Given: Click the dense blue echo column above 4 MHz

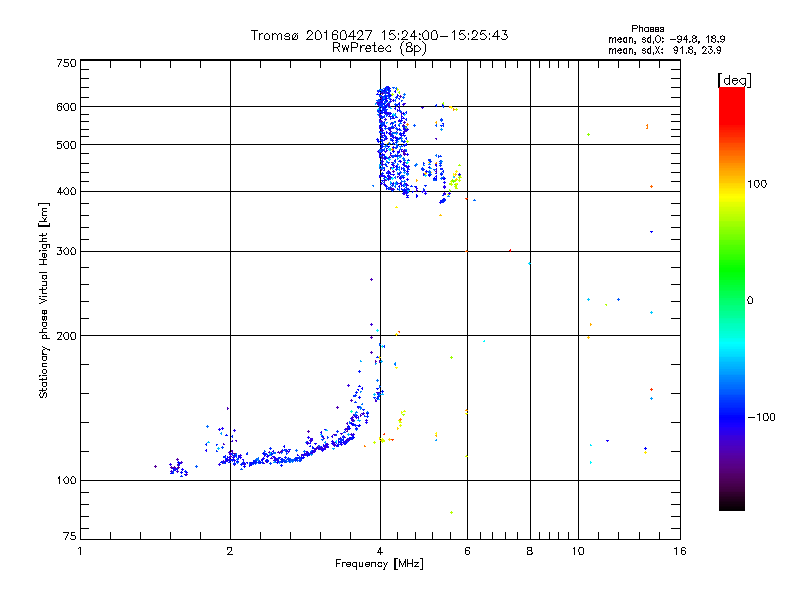Looking at the screenshot, I should click(x=392, y=140).
